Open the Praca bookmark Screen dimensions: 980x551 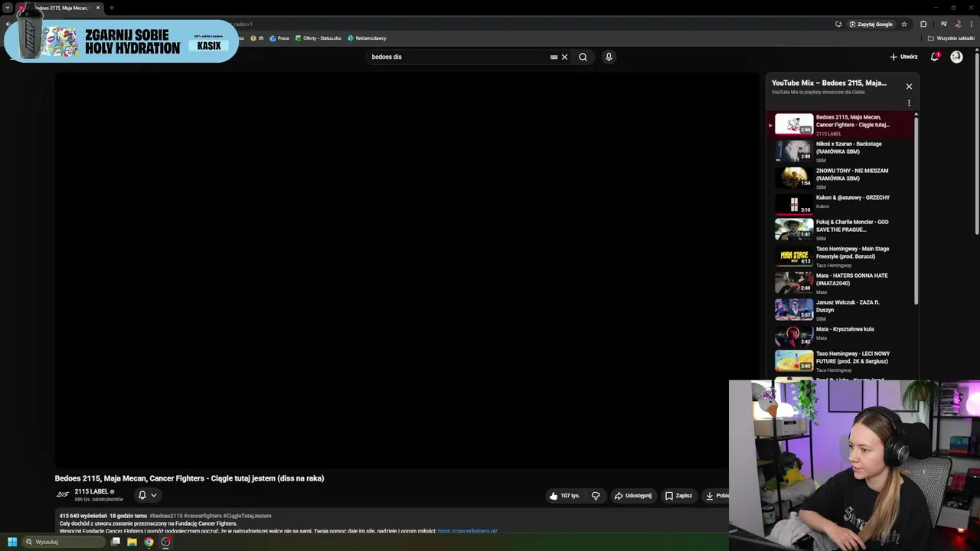pos(279,37)
